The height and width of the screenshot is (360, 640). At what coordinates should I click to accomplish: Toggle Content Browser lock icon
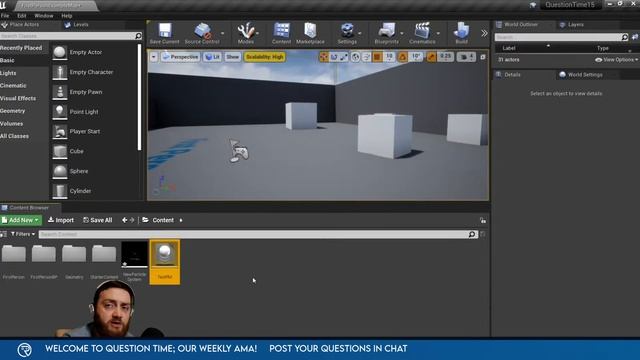click(x=483, y=220)
